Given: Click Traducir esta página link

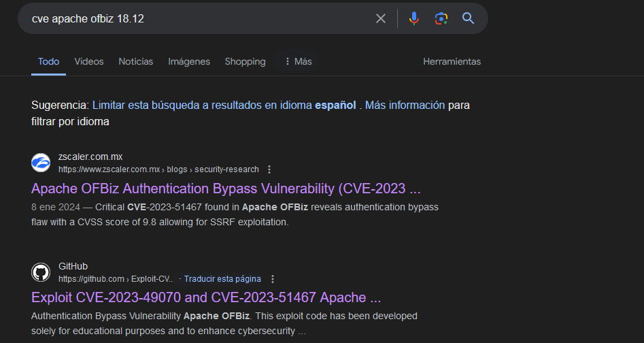Looking at the screenshot, I should pyautogui.click(x=222, y=279).
